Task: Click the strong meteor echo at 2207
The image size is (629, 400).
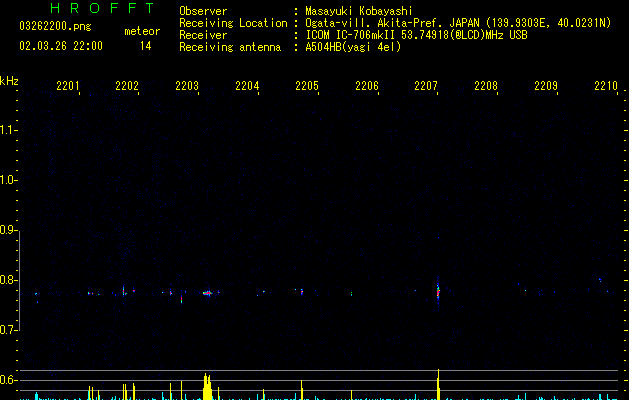Action: pyautogui.click(x=438, y=292)
